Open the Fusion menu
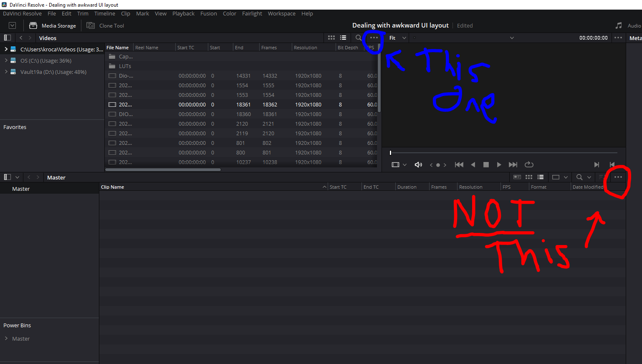This screenshot has height=364, width=642. [x=209, y=13]
